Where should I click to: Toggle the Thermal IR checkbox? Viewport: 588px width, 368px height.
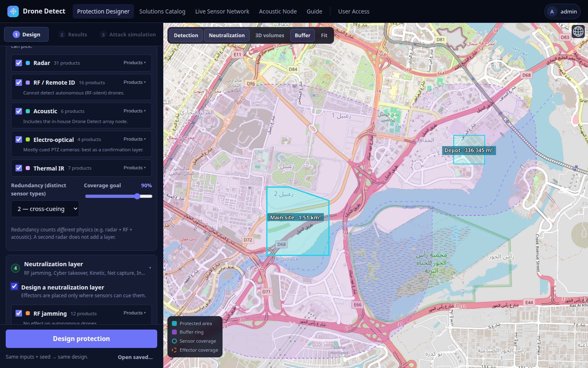coord(19,168)
